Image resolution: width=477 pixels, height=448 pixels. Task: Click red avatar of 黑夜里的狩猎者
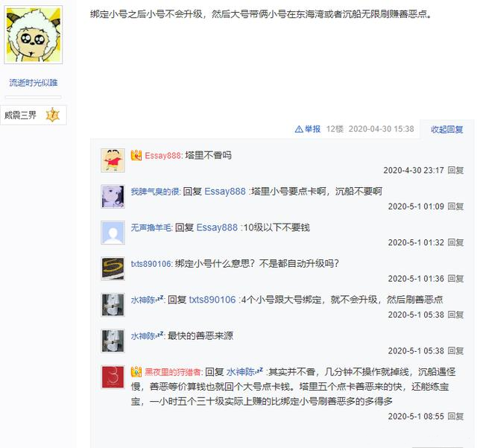[113, 377]
